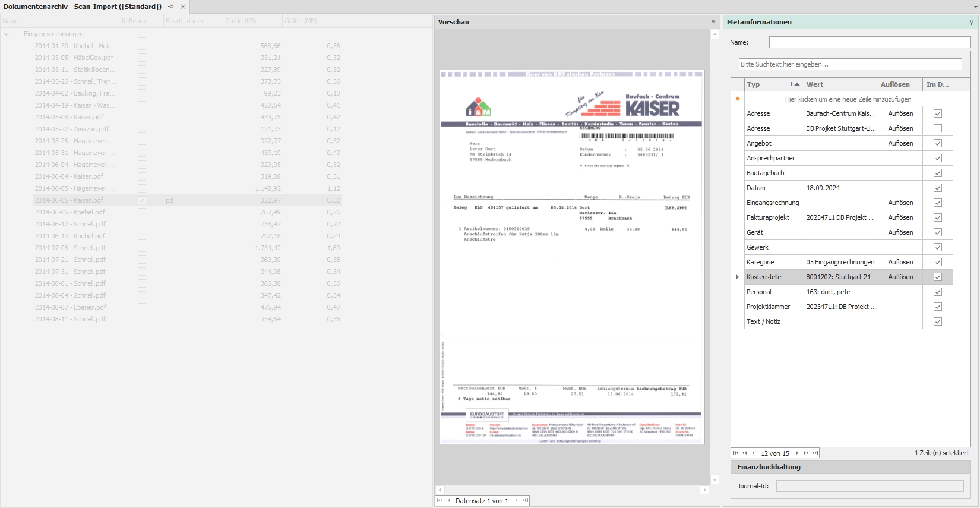Click the Kaiser invoice preview page

pos(572,257)
